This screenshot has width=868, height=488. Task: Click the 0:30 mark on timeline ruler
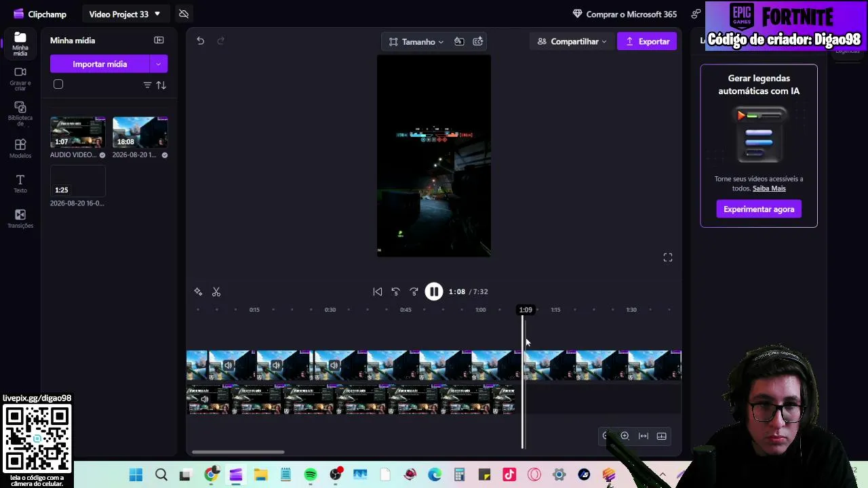tap(330, 310)
